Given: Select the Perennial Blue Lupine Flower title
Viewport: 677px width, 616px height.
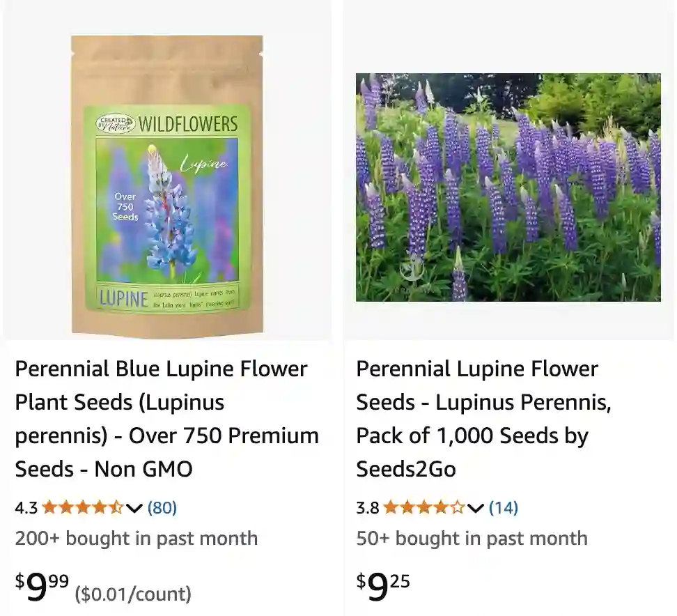Looking at the screenshot, I should [166, 419].
